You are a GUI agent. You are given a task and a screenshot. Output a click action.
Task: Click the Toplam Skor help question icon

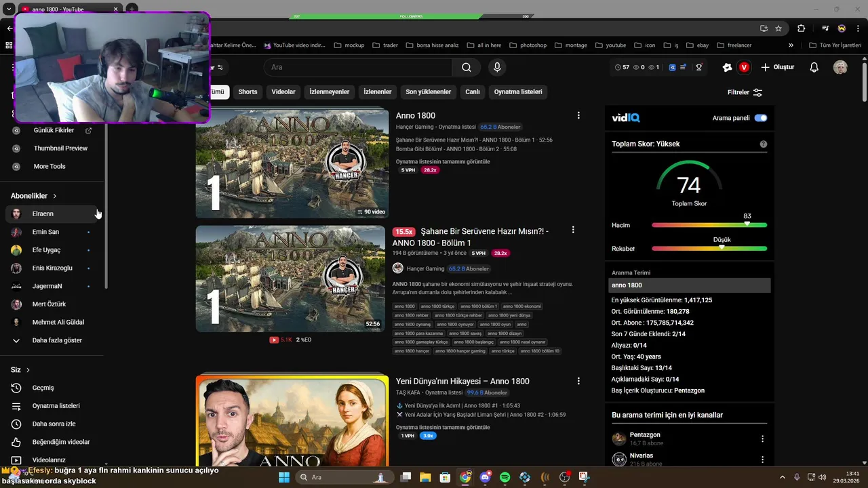tap(764, 144)
